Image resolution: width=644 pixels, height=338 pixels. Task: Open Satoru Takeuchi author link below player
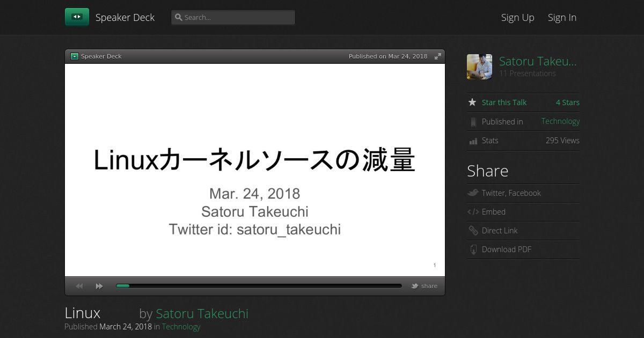pos(202,313)
